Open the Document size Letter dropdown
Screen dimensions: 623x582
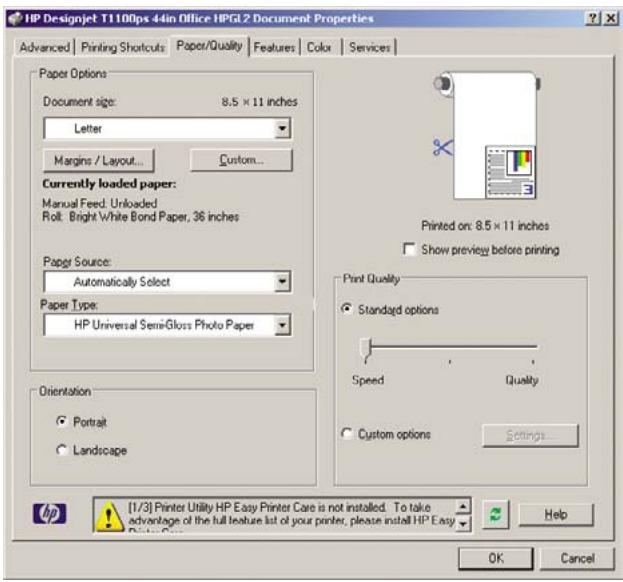click(x=167, y=128)
